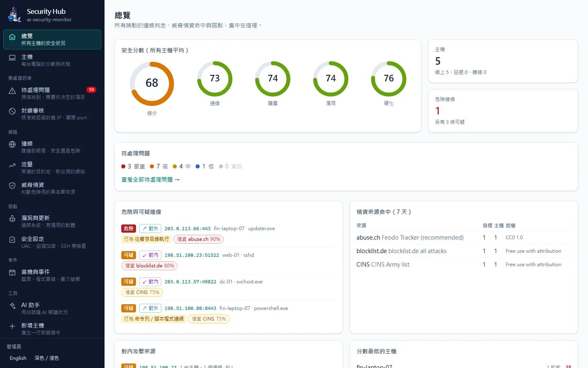Open the 危險連線 card showing 1
The width and height of the screenshot is (588, 368).
(x=503, y=111)
